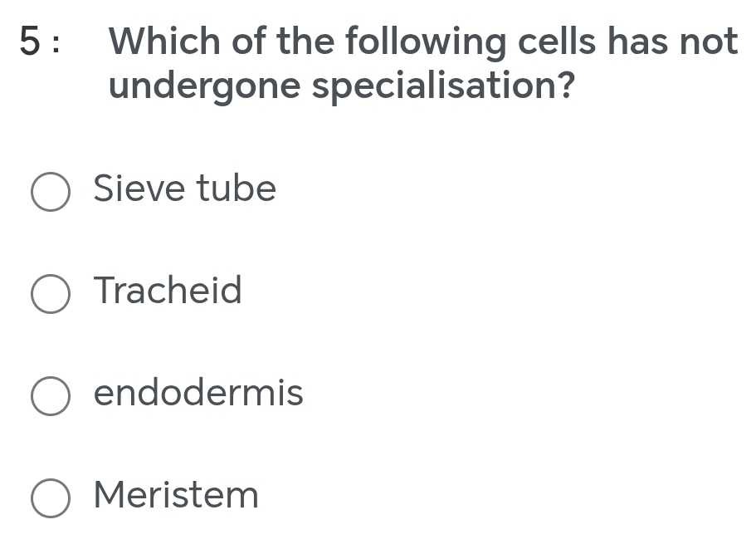Select the endodermis radio button
The image size is (756, 549).
[50, 396]
